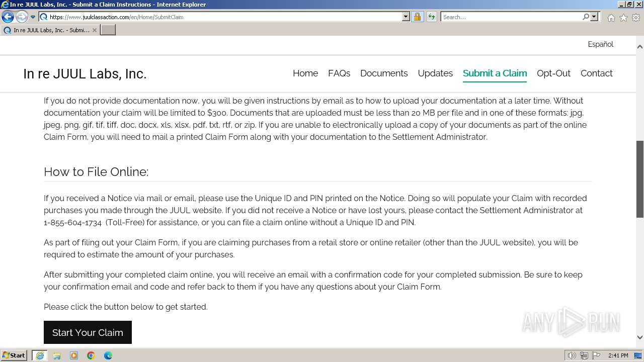Refresh the page with the refresh icon
This screenshot has width=644, height=362.
tap(431, 17)
